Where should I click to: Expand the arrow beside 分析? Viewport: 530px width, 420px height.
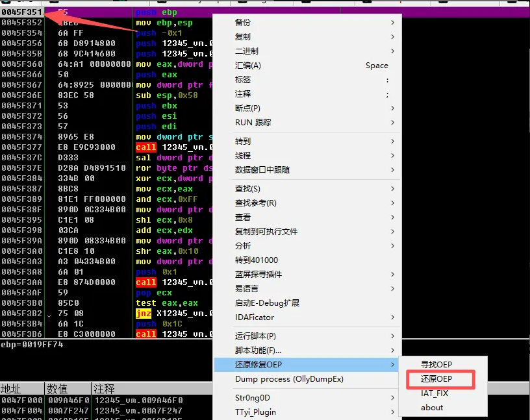click(392, 245)
